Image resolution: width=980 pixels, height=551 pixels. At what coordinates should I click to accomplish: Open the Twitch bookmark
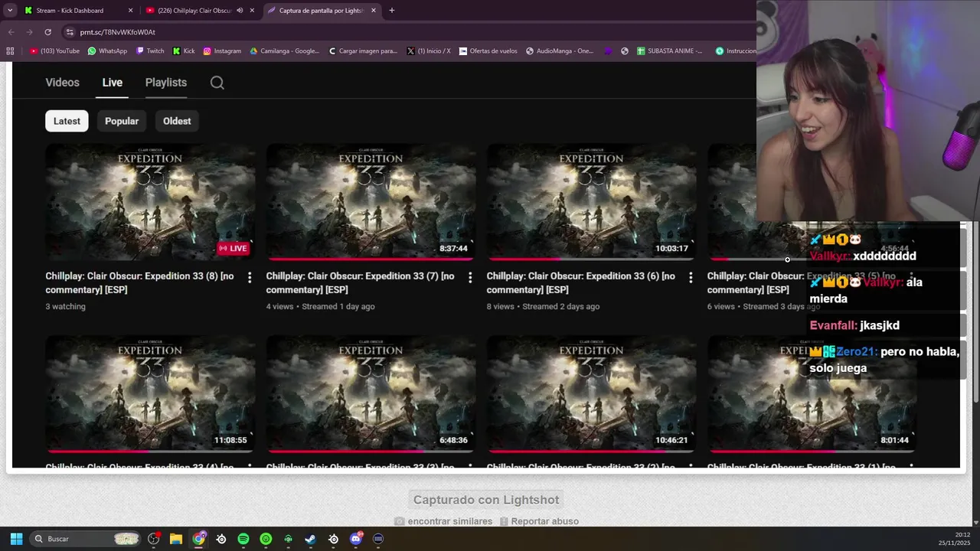pyautogui.click(x=150, y=51)
